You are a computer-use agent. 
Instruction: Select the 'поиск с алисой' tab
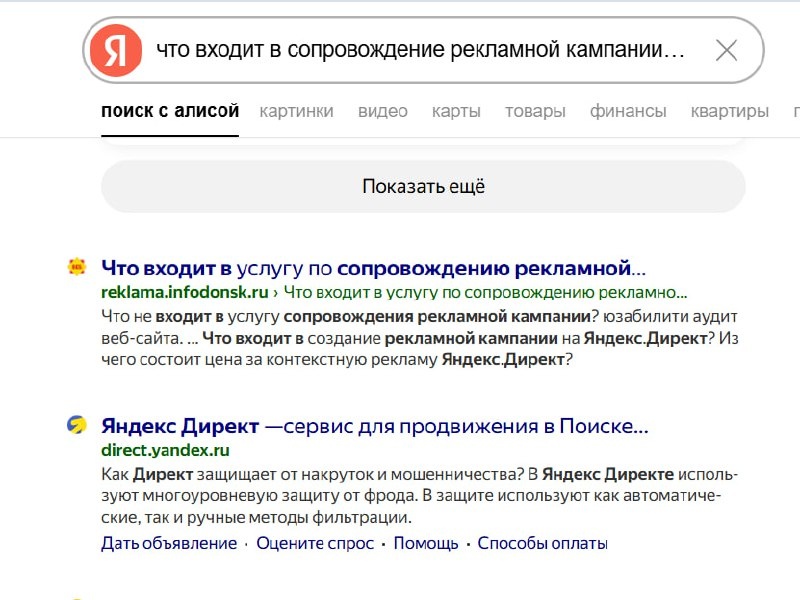pos(170,111)
